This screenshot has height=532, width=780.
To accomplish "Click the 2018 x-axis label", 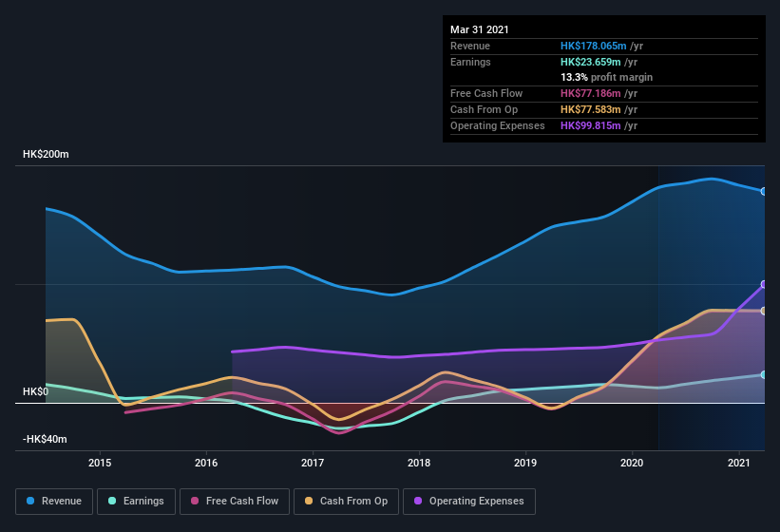I will click(x=419, y=463).
